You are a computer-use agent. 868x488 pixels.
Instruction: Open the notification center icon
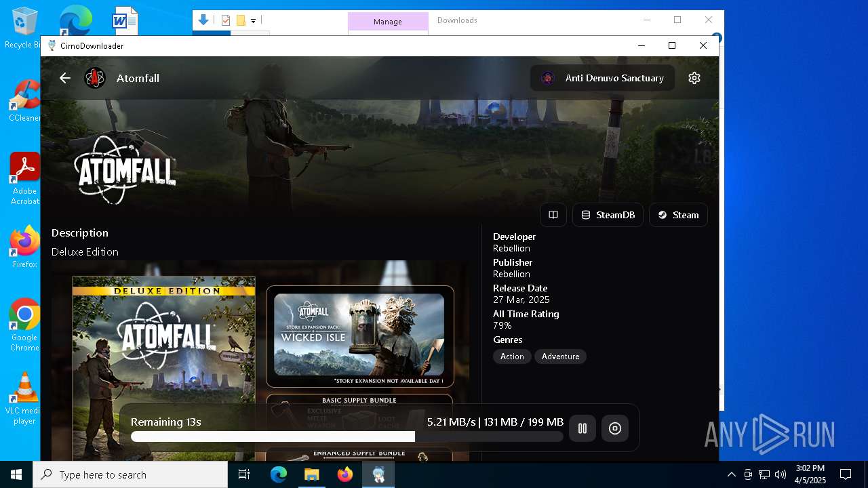tap(846, 474)
